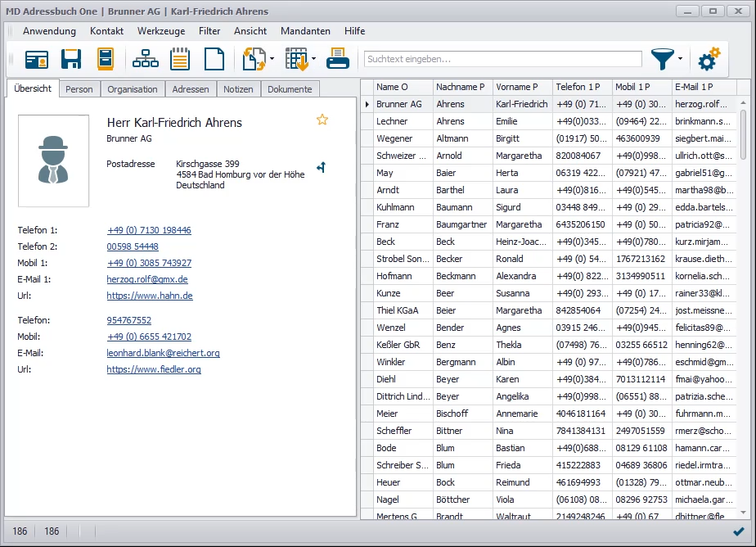Expand the filter funnel dropdown arrow

pos(681,59)
